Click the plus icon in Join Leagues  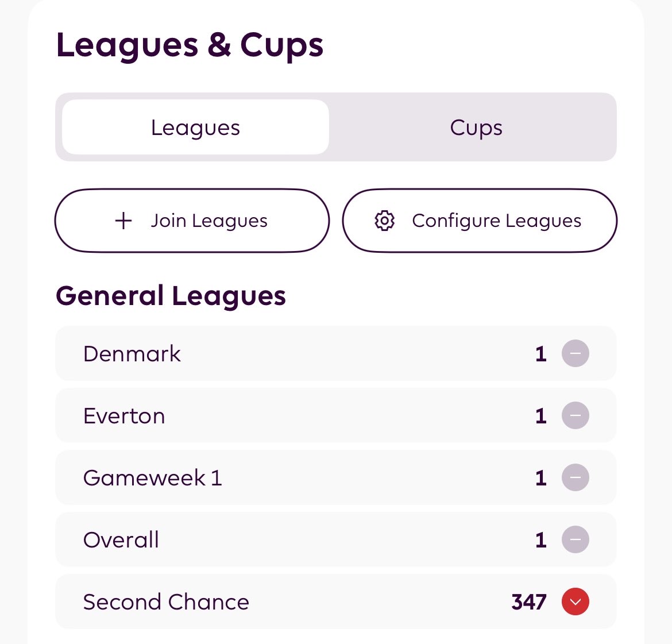tap(123, 221)
